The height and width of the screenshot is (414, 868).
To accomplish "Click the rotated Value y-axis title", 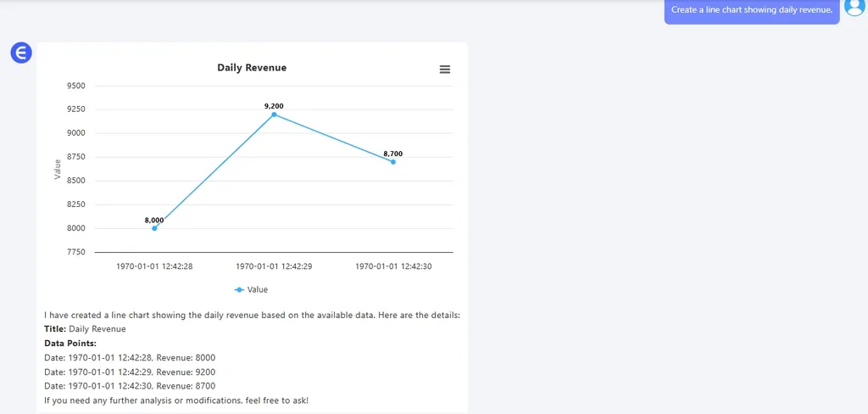I will click(58, 169).
